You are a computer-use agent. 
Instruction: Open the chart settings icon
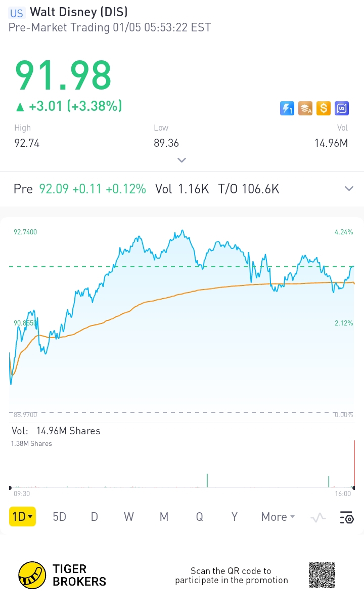(x=347, y=517)
